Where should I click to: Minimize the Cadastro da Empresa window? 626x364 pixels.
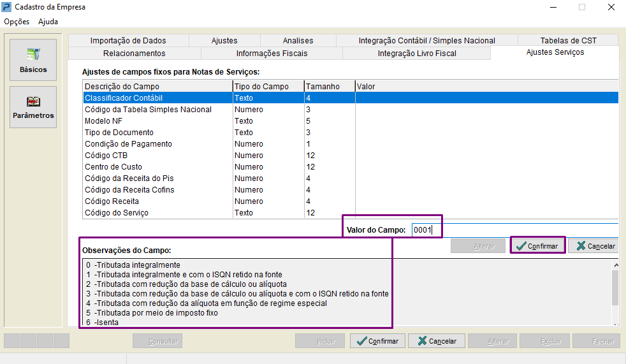[553, 7]
